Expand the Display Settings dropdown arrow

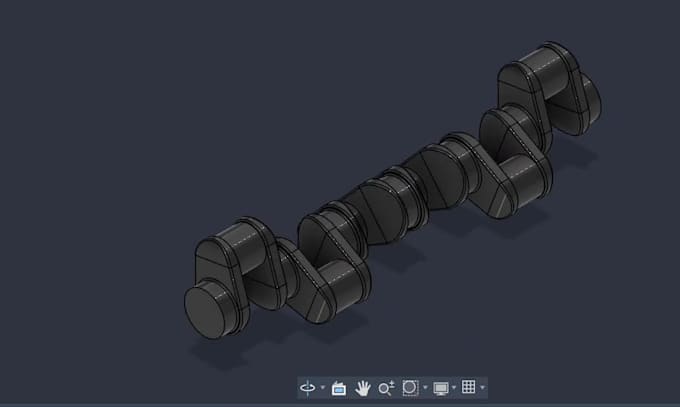coord(454,387)
